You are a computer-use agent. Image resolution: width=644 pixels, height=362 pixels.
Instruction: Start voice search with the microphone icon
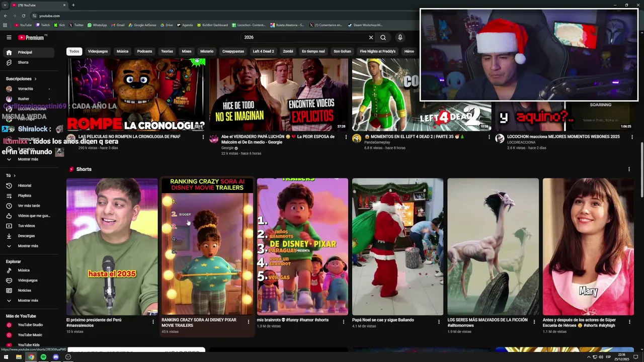pyautogui.click(x=400, y=37)
